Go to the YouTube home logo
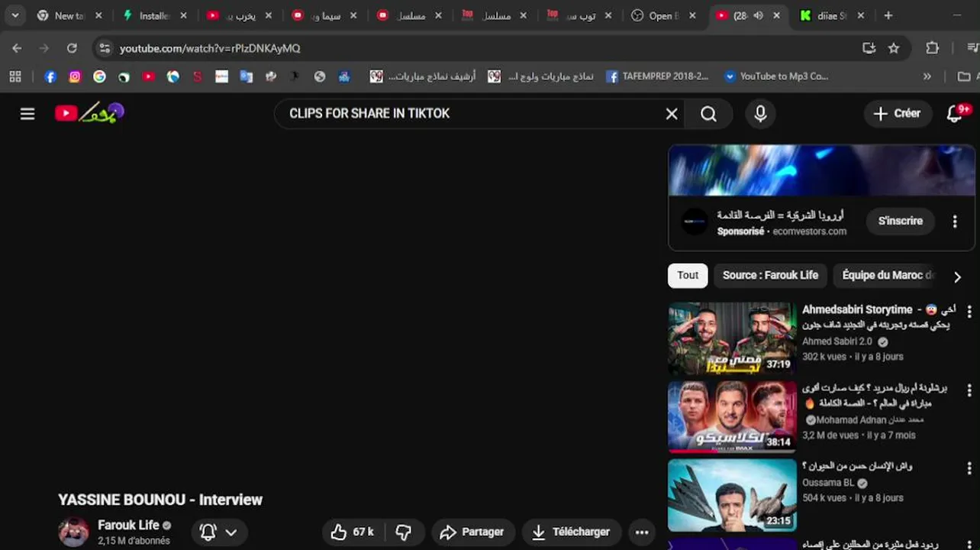The height and width of the screenshot is (550, 980). pos(89,113)
